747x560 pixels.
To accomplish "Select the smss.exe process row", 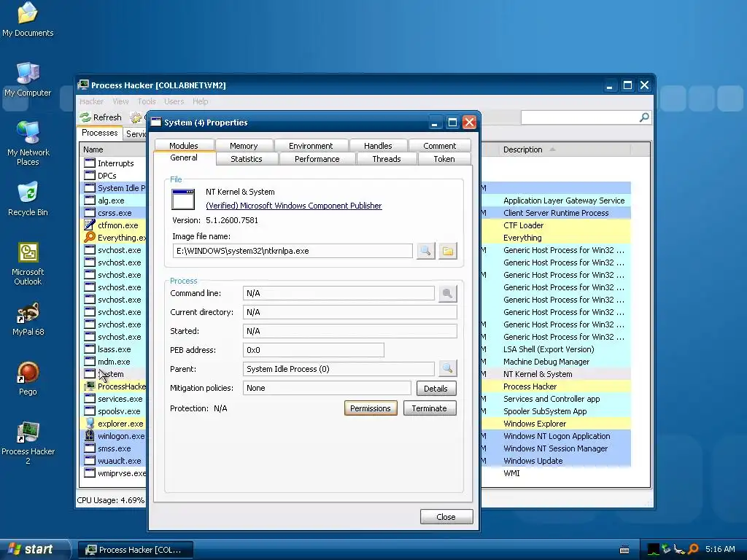I will coord(115,448).
